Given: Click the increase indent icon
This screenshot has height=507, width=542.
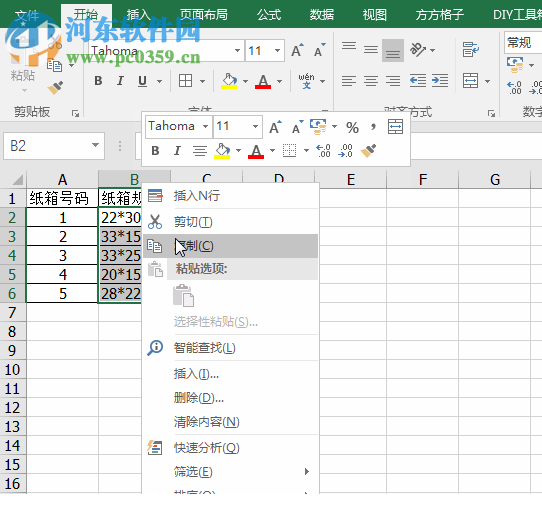Looking at the screenshot, I should coord(440,81).
